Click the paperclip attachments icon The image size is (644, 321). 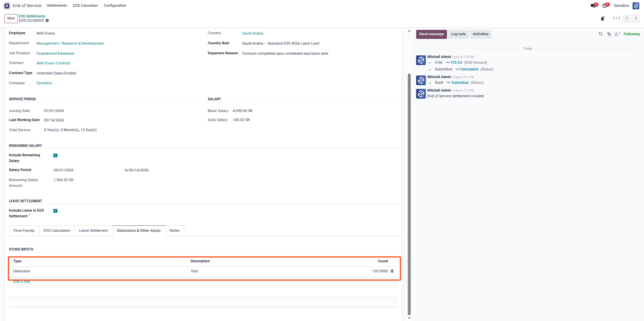pos(609,34)
